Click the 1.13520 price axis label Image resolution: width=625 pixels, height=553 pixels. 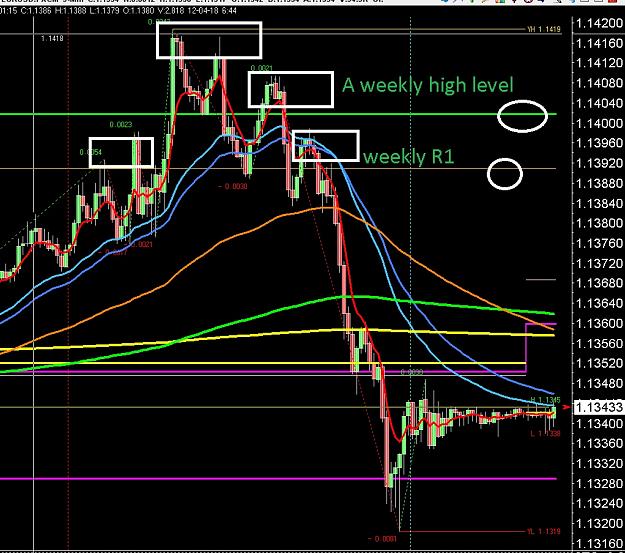click(599, 363)
